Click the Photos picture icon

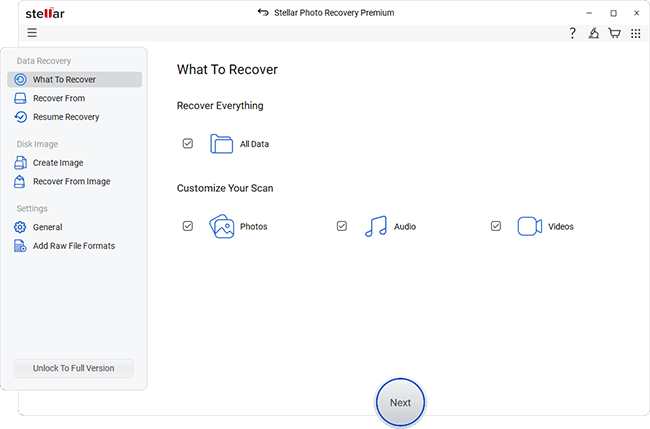pyautogui.click(x=221, y=226)
